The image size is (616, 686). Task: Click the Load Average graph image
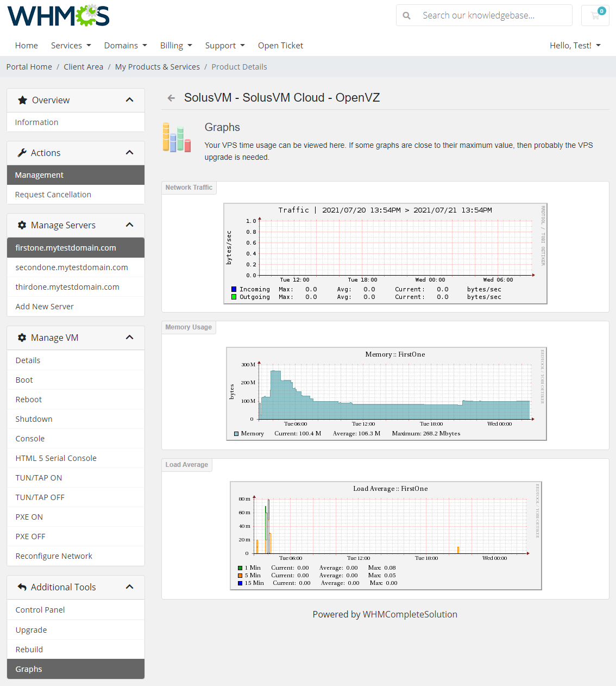[386, 535]
